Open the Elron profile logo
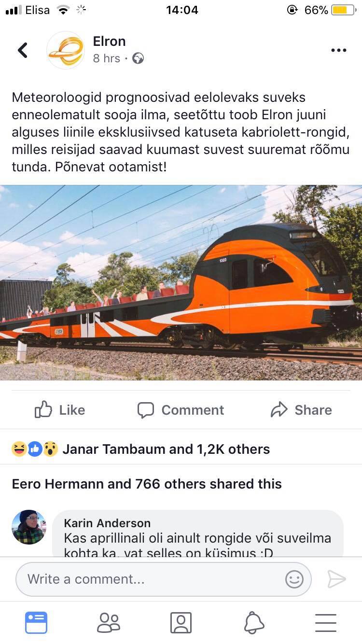The width and height of the screenshot is (362, 644). tap(66, 50)
